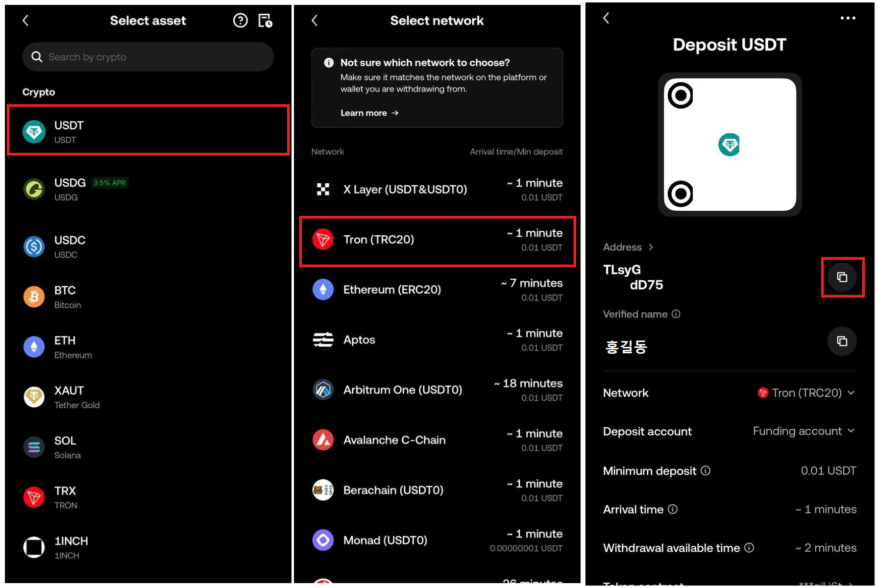Select USDT from crypto list
The width and height of the screenshot is (877, 588).
[x=148, y=130]
